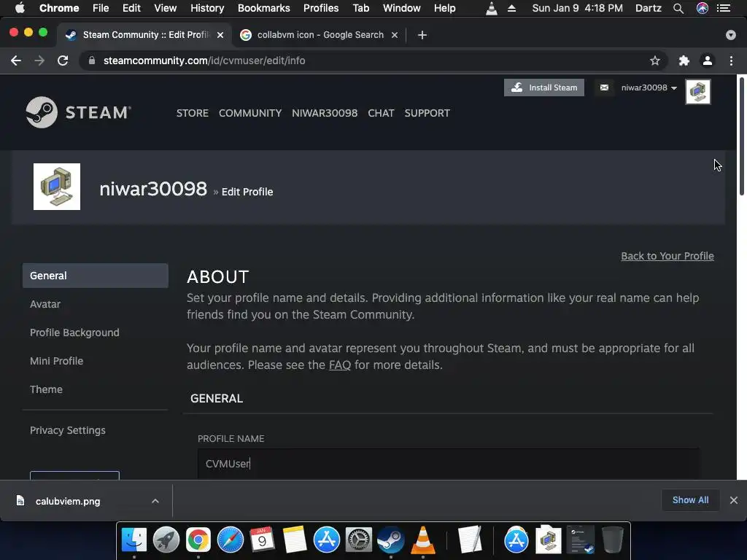
Task: Click the large profile avatar image
Action: click(57, 187)
